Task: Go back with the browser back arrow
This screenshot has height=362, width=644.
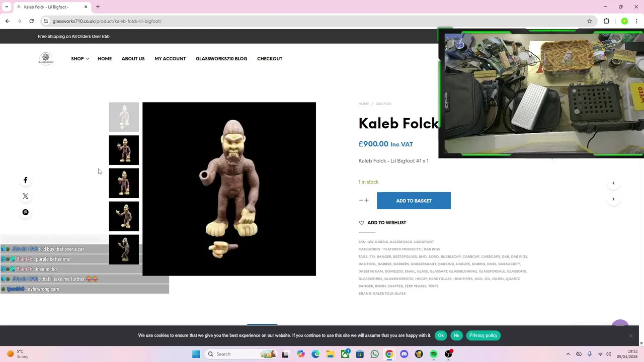Action: 7,21
